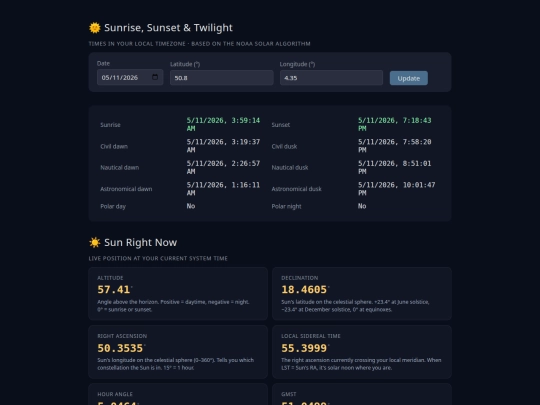Image resolution: width=540 pixels, height=405 pixels.
Task: Click the Sunrise, Sunset & Twilight heading
Action: point(168,28)
